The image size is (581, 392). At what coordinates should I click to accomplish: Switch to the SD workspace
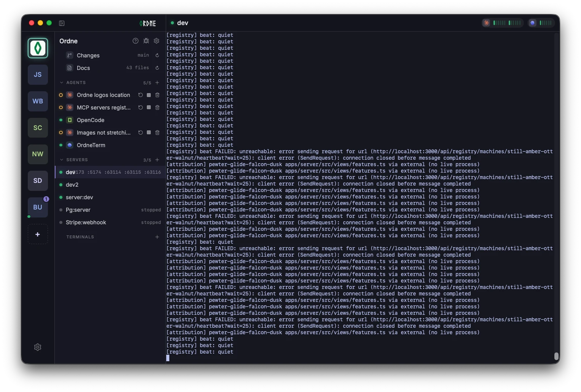38,181
